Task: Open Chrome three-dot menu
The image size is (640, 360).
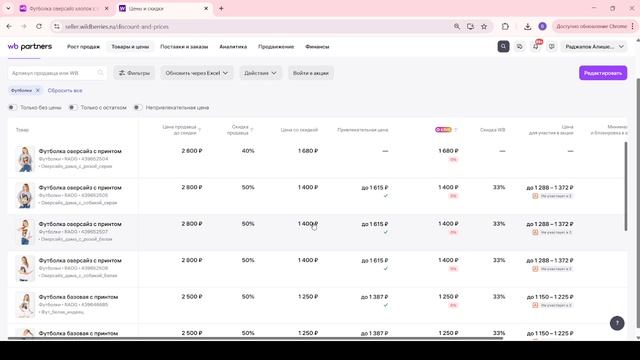Action: 633,26
